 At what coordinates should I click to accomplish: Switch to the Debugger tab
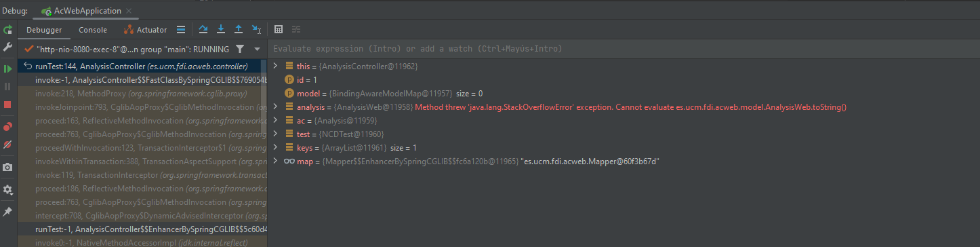pos(44,30)
